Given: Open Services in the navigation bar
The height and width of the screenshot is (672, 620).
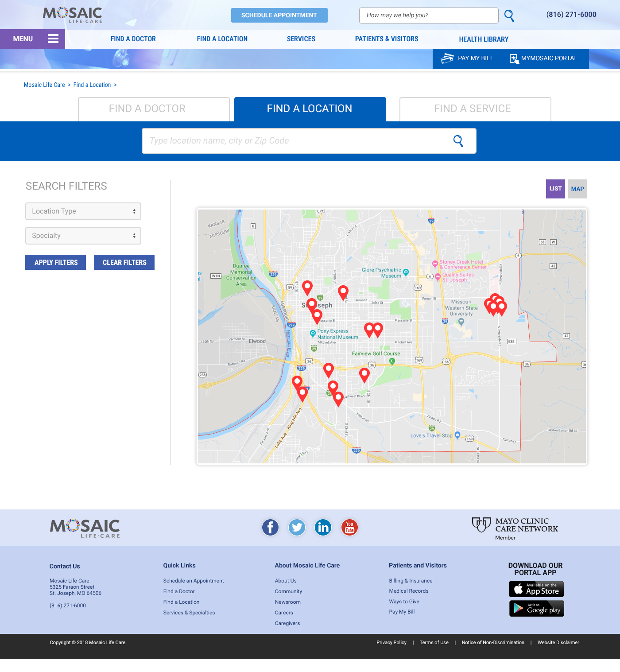Looking at the screenshot, I should pyautogui.click(x=301, y=39).
